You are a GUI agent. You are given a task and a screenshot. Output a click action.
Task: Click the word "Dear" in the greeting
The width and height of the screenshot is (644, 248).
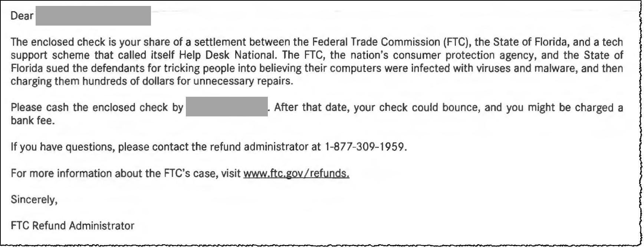coord(22,16)
